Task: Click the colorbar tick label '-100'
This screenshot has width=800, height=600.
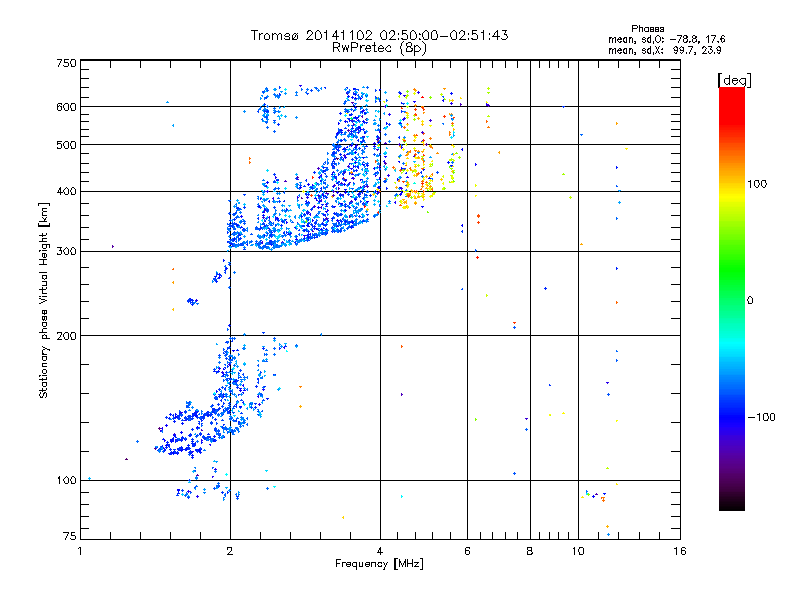Action: pyautogui.click(x=761, y=417)
